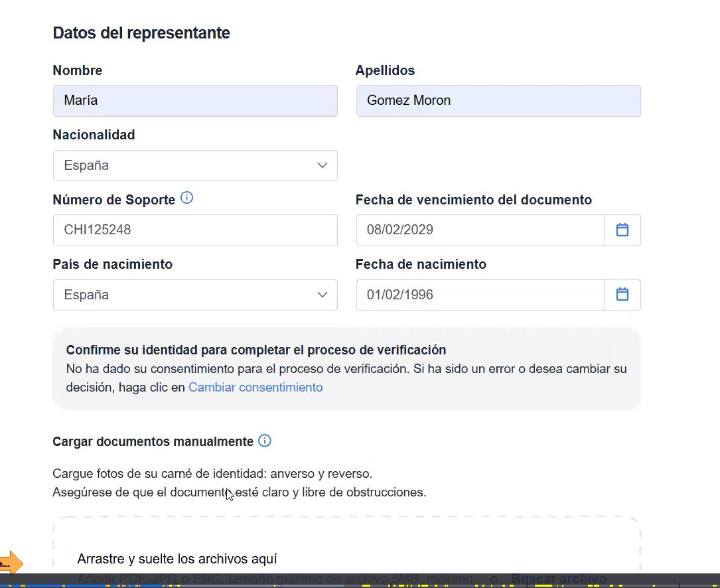The width and height of the screenshot is (720, 588).
Task: Show info for Cargar documentos manualmente
Action: pos(265,441)
